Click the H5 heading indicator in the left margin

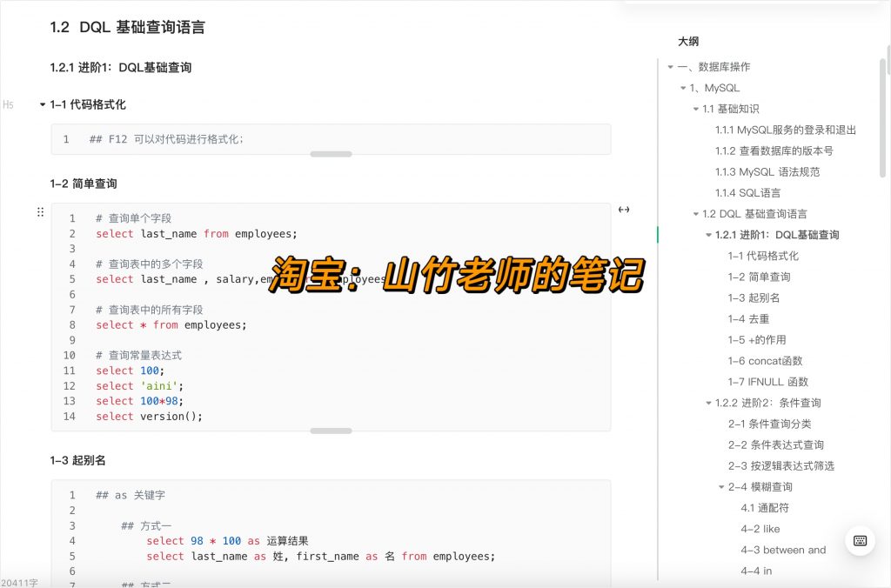[8, 104]
